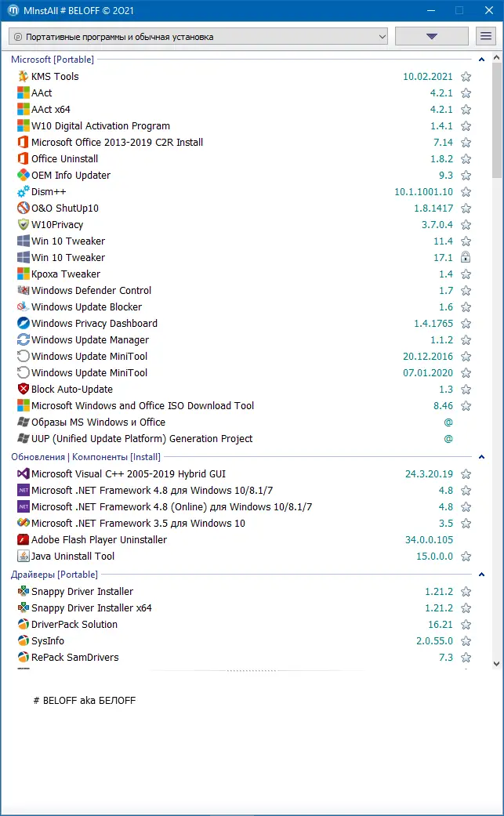504x816 pixels.
Task: Collapse the Драйверы [Portable] section
Action: point(481,575)
